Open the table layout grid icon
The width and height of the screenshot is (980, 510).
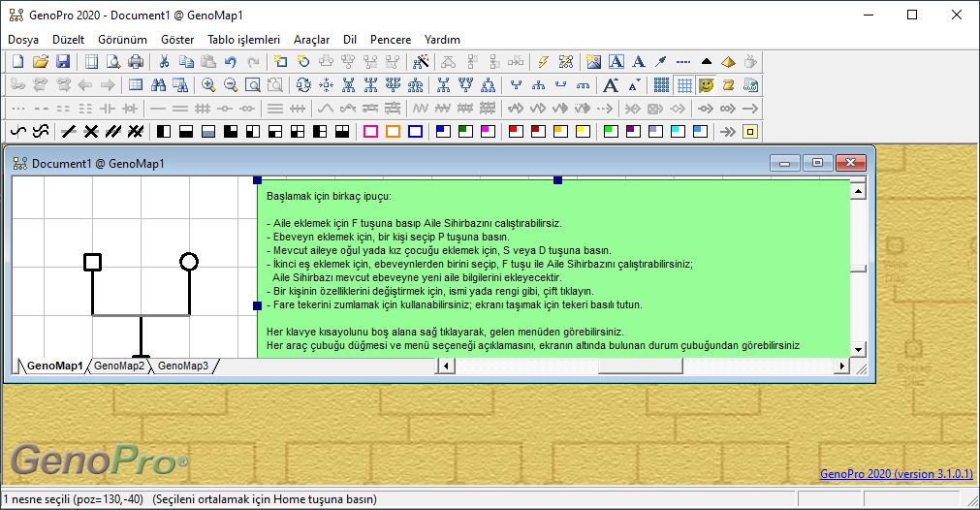pyautogui.click(x=136, y=85)
